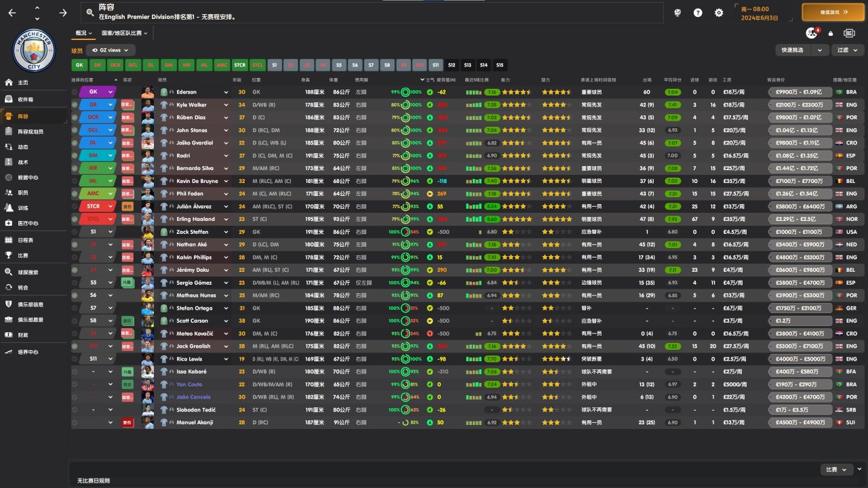The height and width of the screenshot is (488, 868).
Task: Toggle selection circle for Phil Foden
Action: pos(75,194)
